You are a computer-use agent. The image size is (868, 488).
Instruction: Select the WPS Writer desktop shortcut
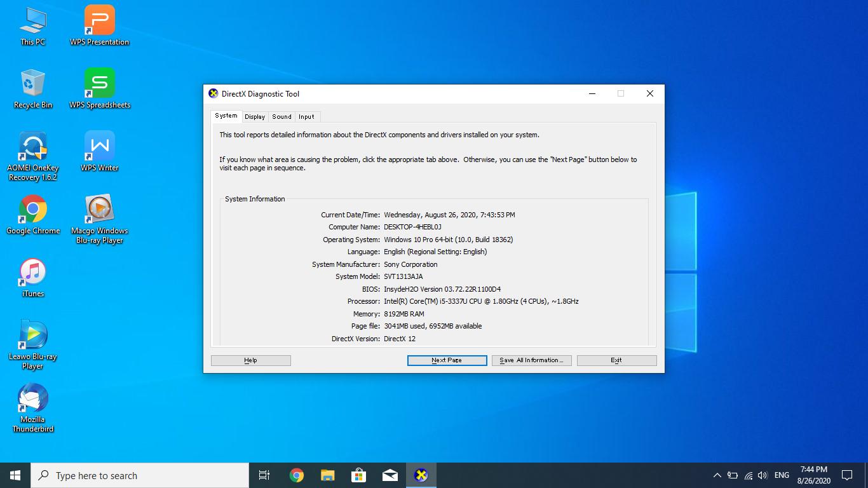pyautogui.click(x=99, y=152)
